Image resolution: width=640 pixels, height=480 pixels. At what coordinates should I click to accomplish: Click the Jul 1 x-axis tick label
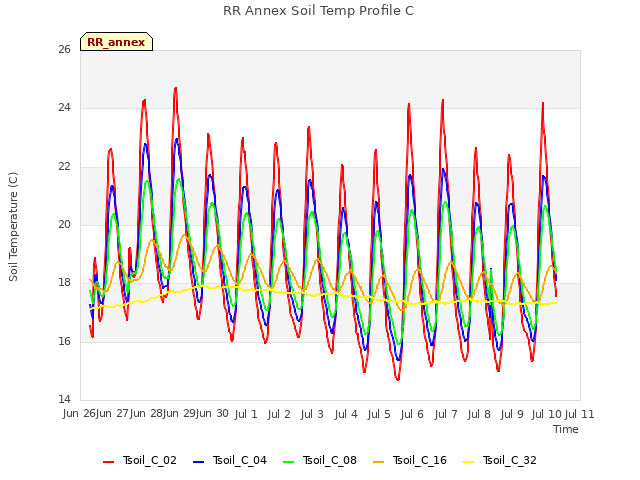tap(246, 414)
